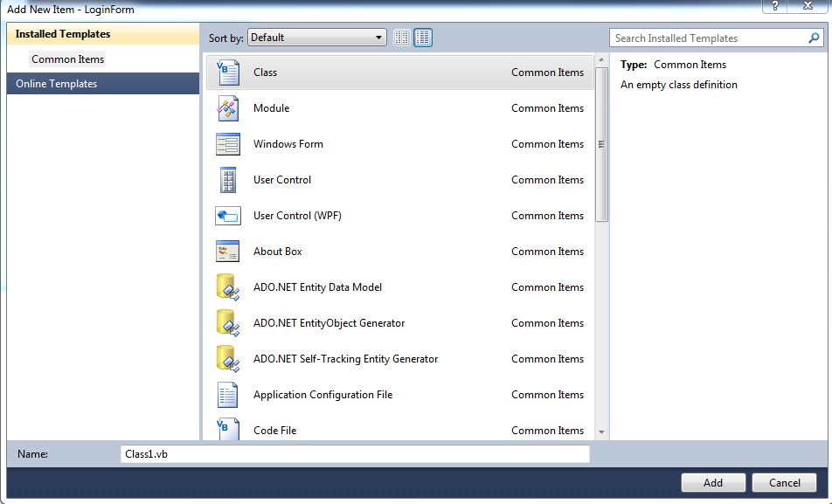Select the ADO.NET Entity Data Model icon
The width and height of the screenshot is (832, 504).
228,287
